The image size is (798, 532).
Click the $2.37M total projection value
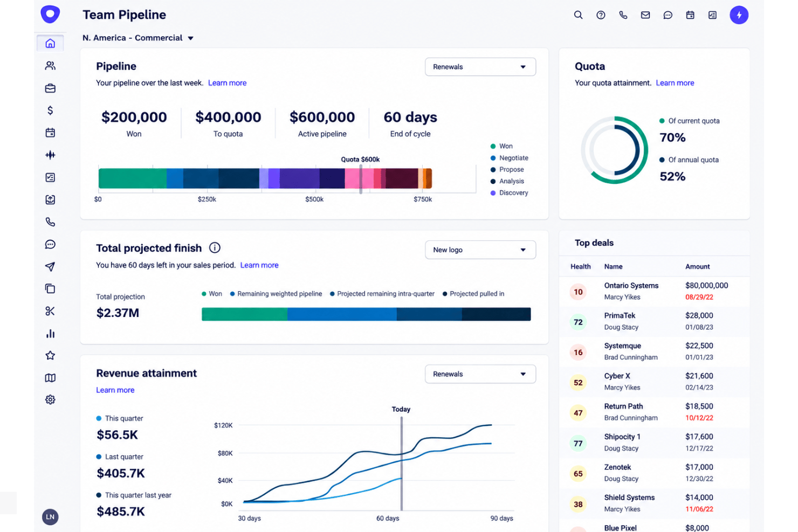pyautogui.click(x=118, y=313)
